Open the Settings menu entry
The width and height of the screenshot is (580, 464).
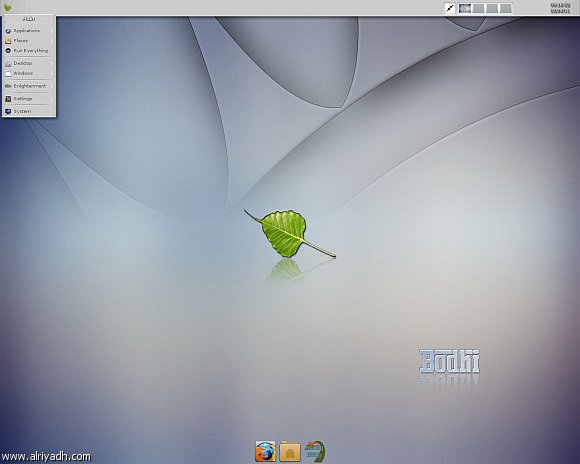tap(29, 99)
